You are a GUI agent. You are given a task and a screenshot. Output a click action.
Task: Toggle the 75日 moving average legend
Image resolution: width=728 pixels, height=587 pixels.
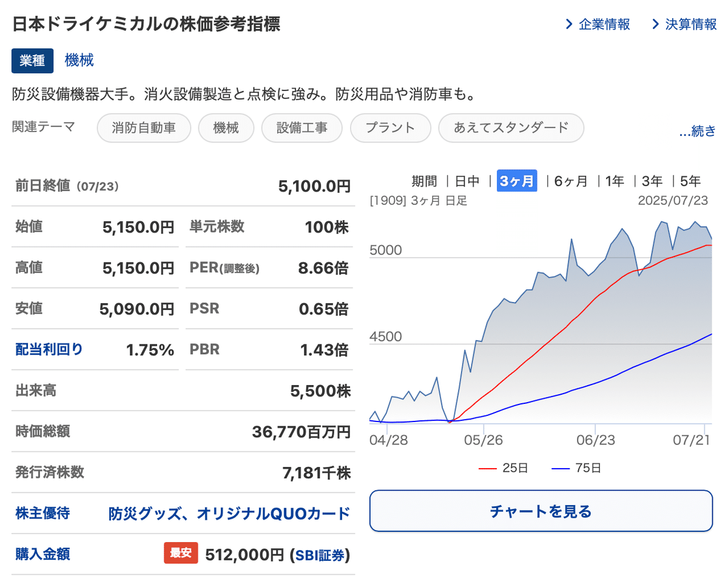tap(576, 468)
